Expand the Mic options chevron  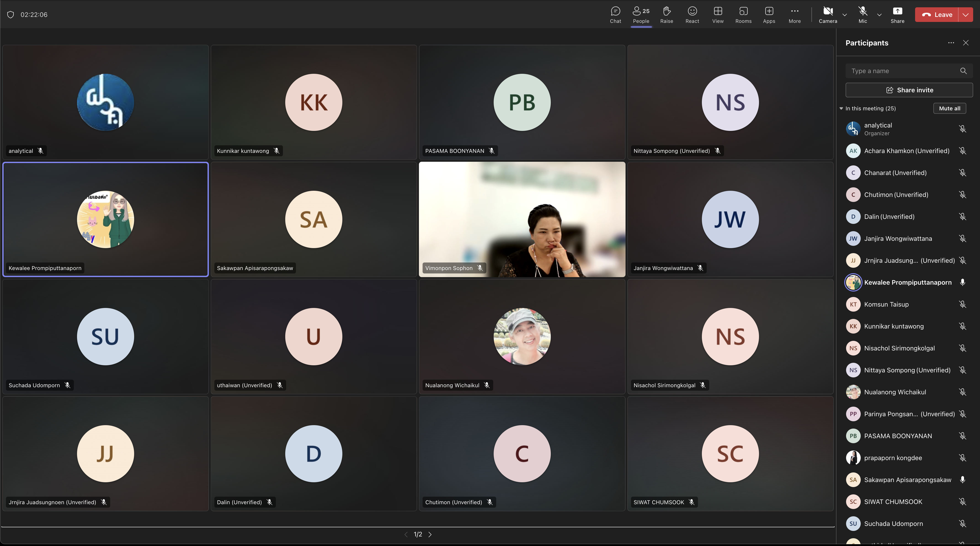[x=879, y=15]
